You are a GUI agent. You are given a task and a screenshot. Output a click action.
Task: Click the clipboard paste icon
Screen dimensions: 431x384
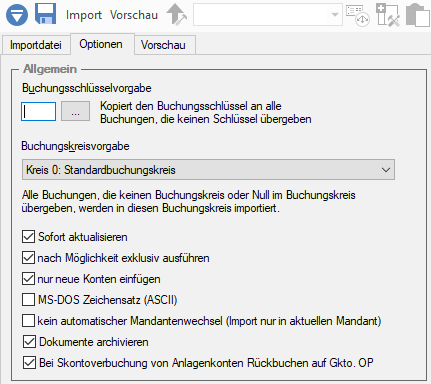(x=418, y=15)
